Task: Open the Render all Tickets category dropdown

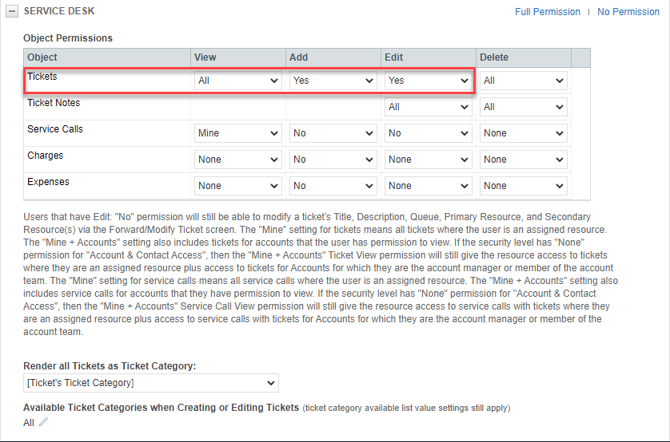Action: (151, 383)
